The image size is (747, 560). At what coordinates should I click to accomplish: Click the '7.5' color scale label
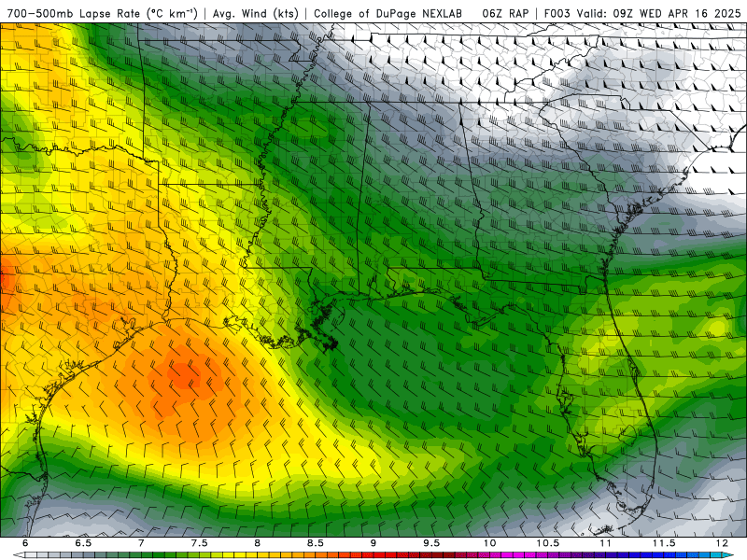(x=199, y=543)
